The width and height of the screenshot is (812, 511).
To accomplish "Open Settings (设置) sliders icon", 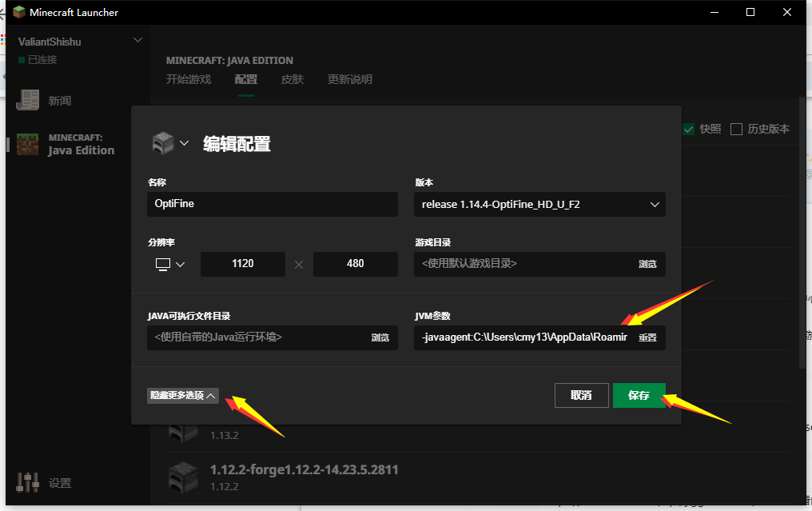I will click(27, 482).
